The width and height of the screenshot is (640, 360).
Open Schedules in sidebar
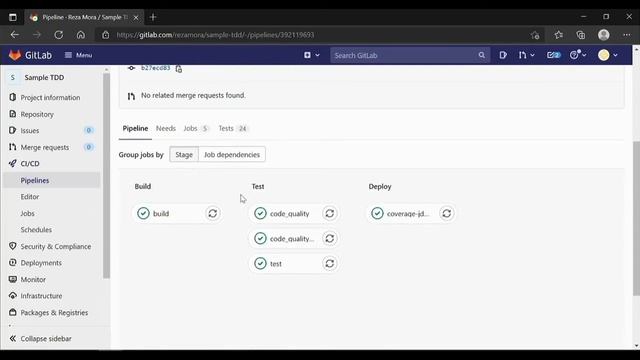pyautogui.click(x=36, y=230)
